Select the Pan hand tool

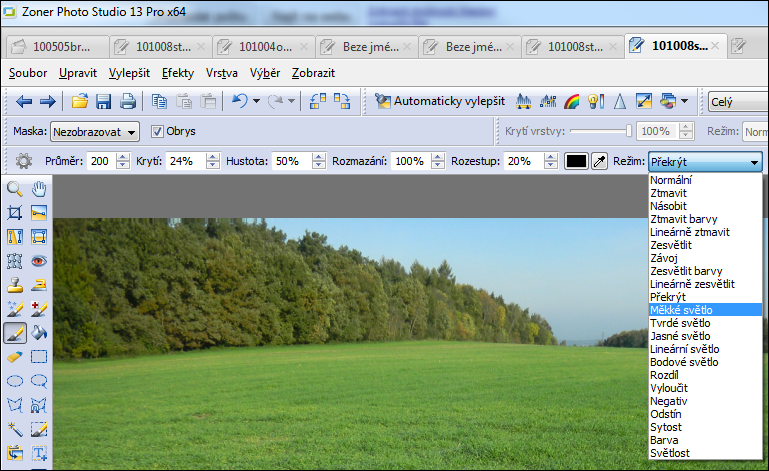tap(39, 189)
